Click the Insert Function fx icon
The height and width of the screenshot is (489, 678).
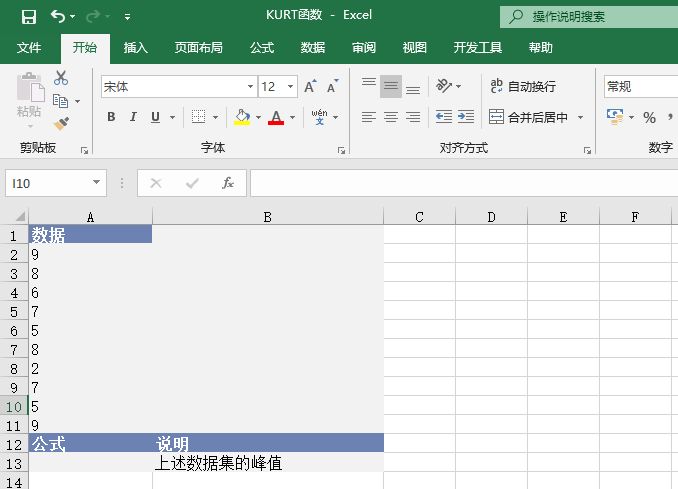[x=228, y=183]
